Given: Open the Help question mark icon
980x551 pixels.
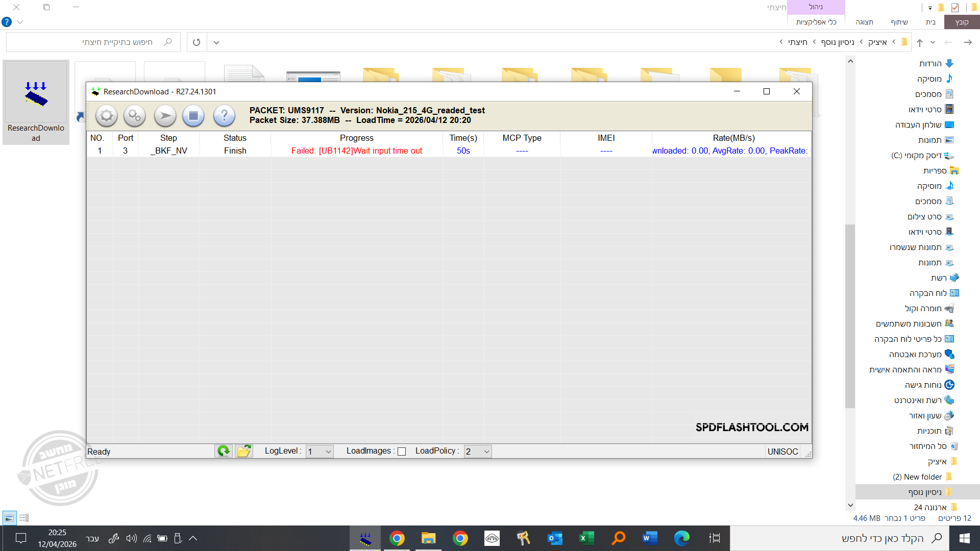Looking at the screenshot, I should pos(224,116).
